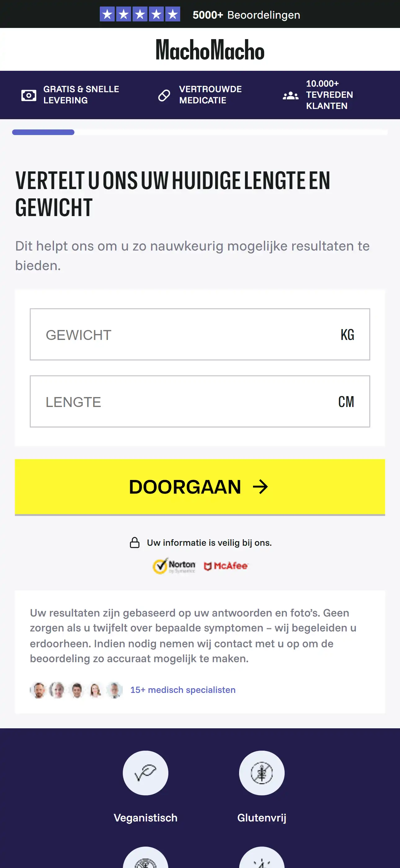Click the 5000+ Beoordelingen text
This screenshot has height=868, width=400.
(x=246, y=15)
